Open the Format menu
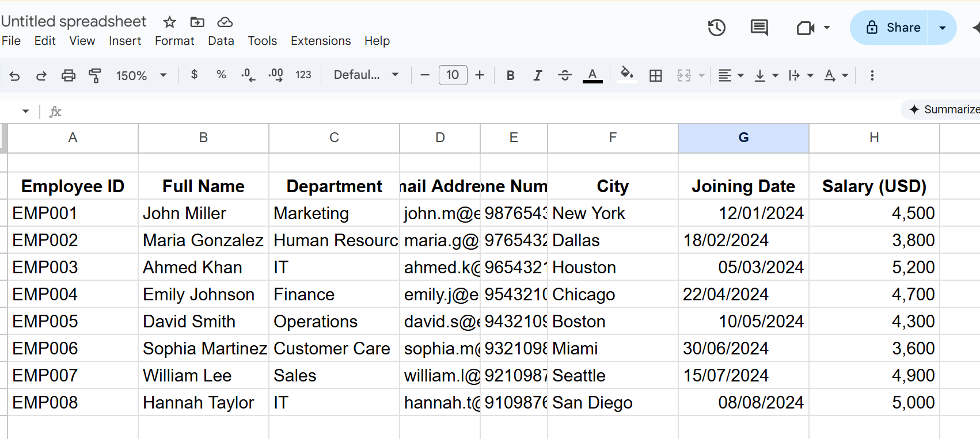The height and width of the screenshot is (439, 980). [x=174, y=41]
